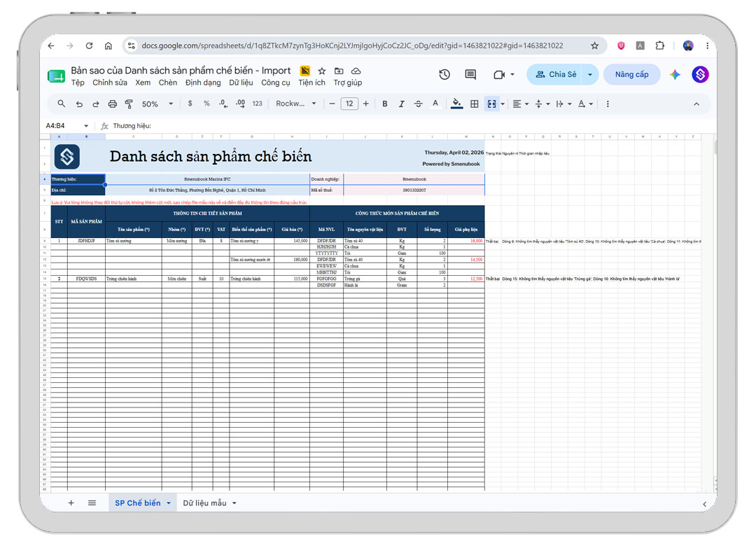Image resolution: width=756 pixels, height=546 pixels.
Task: Bookmark this page with the star icon
Action: pyautogui.click(x=594, y=45)
